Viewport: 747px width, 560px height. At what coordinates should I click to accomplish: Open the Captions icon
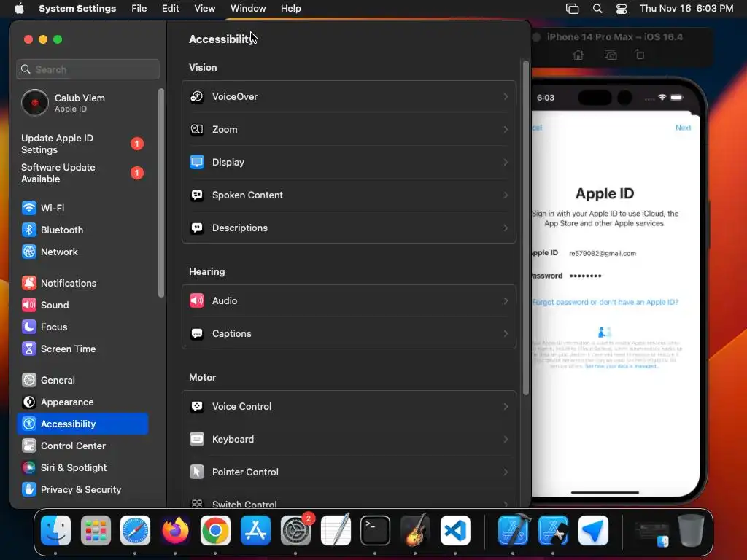[x=197, y=333]
